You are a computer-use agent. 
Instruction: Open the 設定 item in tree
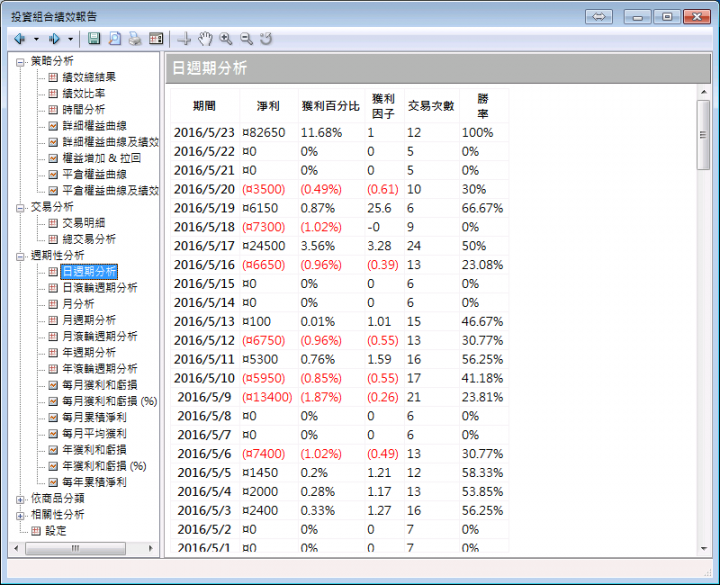[x=56, y=531]
